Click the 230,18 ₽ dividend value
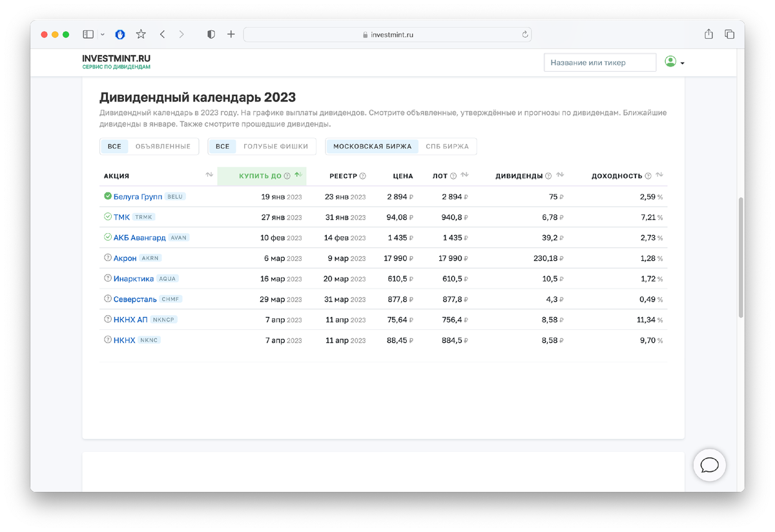Viewport: 775px width, 532px height. 548,258
